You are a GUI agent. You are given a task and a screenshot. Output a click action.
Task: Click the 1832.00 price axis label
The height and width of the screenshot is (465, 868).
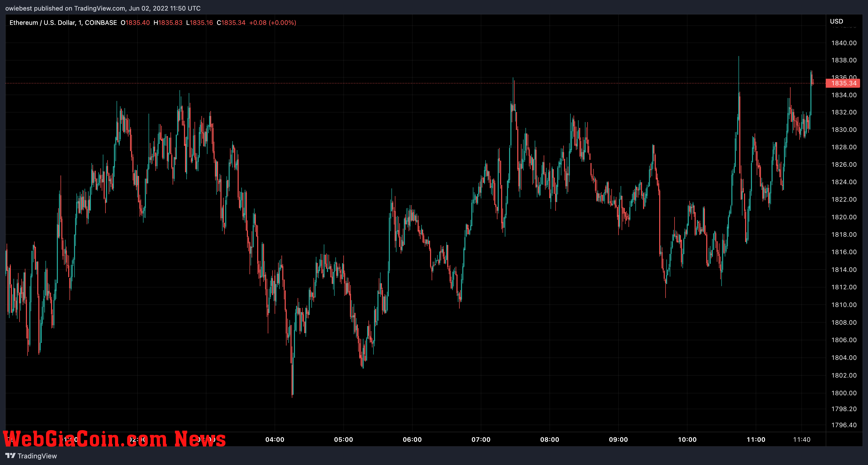[844, 112]
